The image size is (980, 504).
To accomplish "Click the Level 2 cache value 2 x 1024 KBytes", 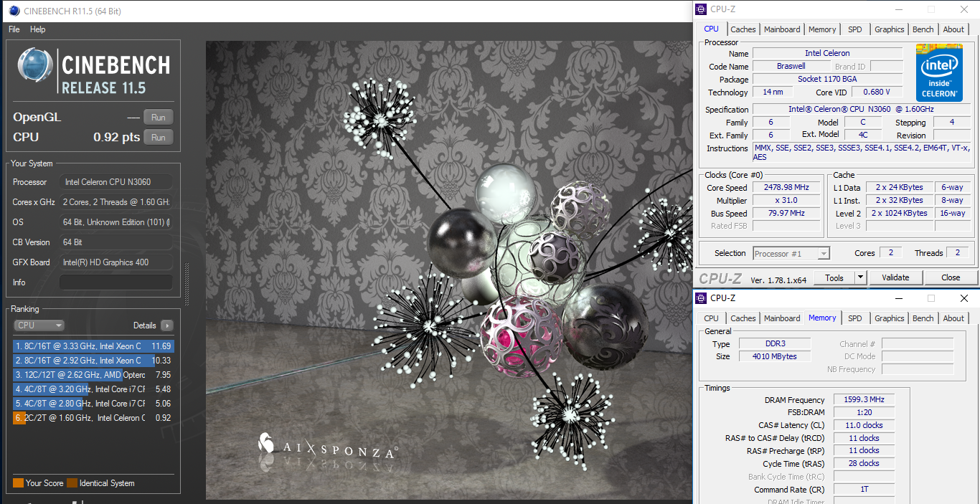I will click(x=900, y=214).
